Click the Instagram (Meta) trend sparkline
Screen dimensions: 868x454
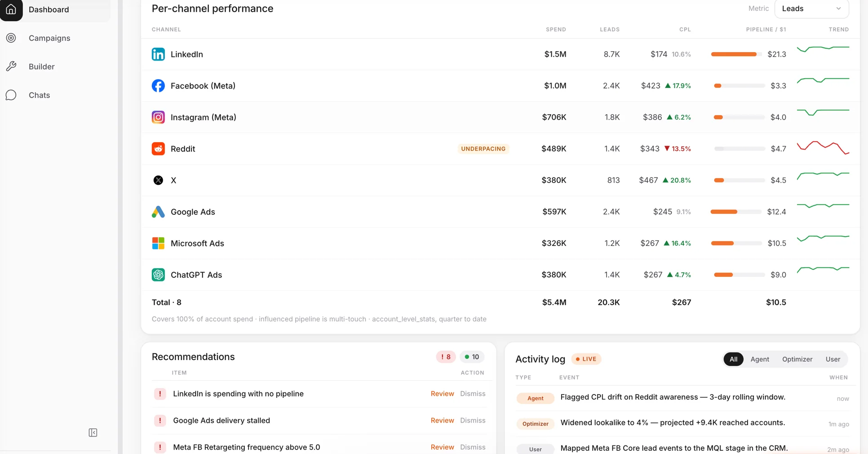(x=823, y=112)
